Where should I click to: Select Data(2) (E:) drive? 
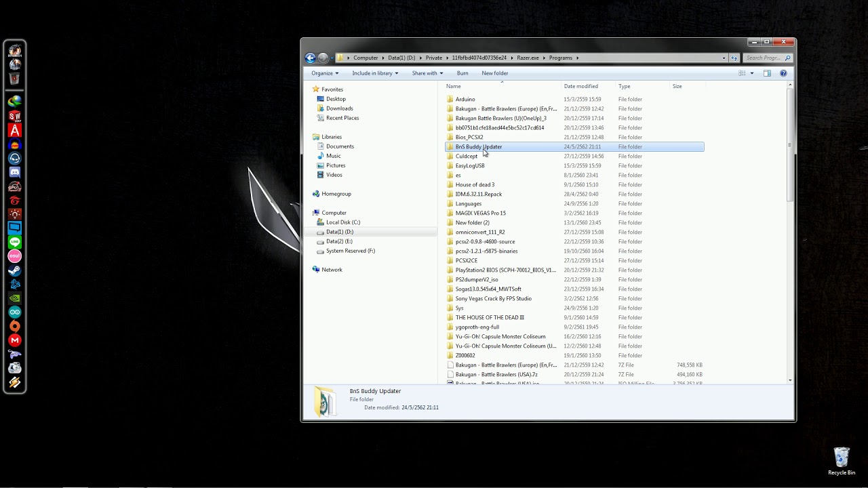tap(339, 241)
